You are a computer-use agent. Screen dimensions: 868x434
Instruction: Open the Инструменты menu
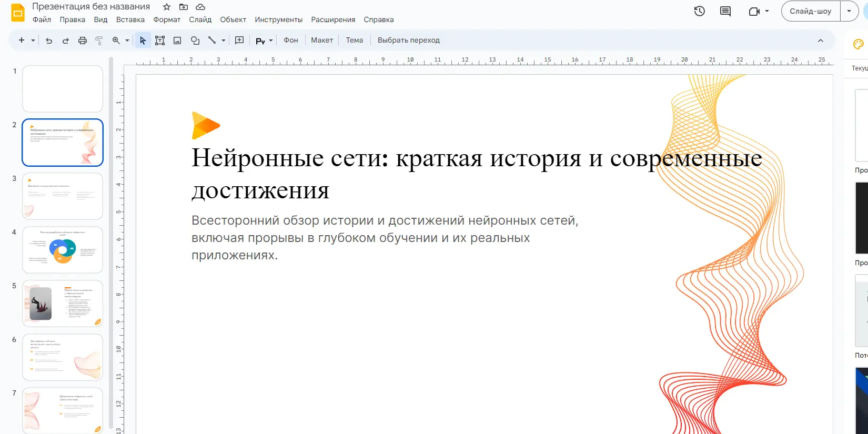click(x=278, y=19)
